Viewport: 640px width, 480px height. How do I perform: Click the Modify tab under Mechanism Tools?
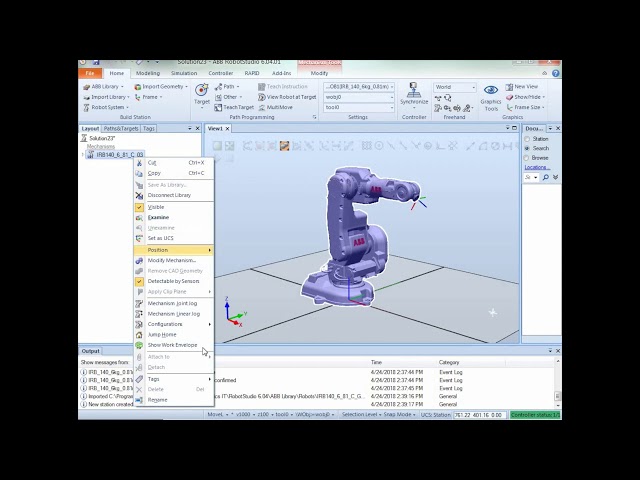tap(319, 73)
